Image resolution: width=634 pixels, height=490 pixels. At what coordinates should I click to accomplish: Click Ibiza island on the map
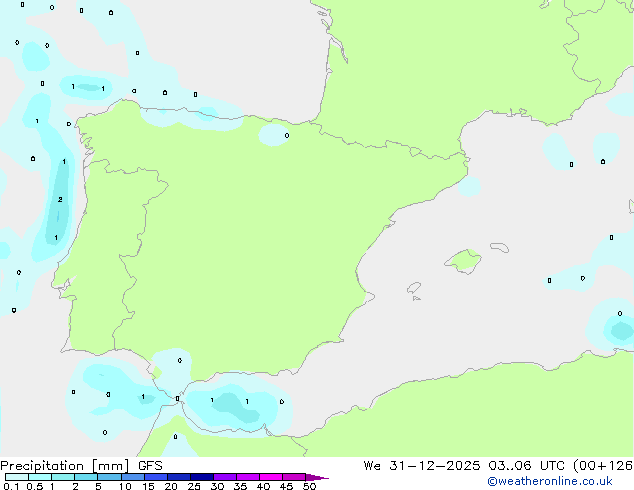coord(414,288)
